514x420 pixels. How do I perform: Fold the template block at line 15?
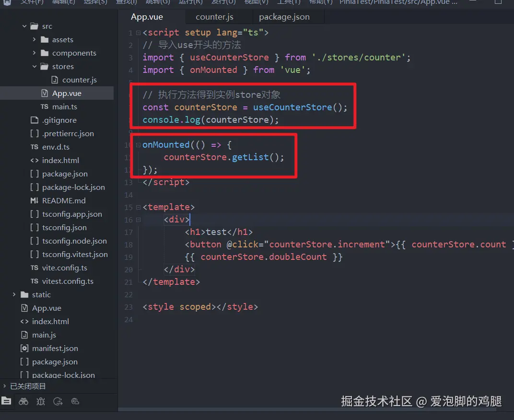(139, 207)
